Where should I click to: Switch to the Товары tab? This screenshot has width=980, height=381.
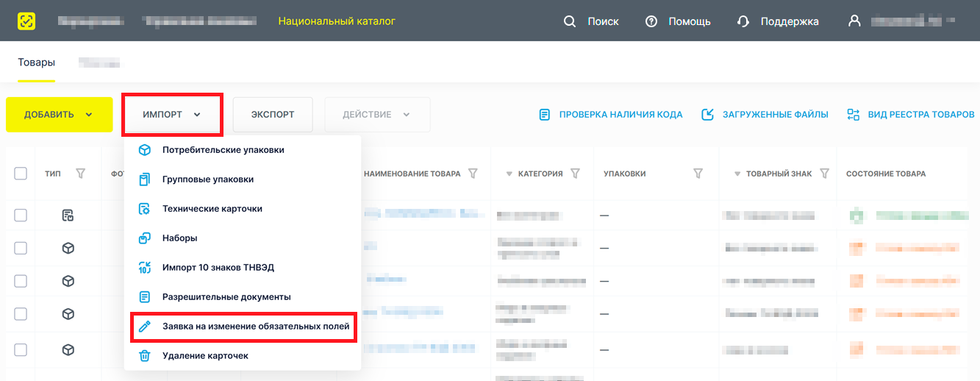coord(37,63)
